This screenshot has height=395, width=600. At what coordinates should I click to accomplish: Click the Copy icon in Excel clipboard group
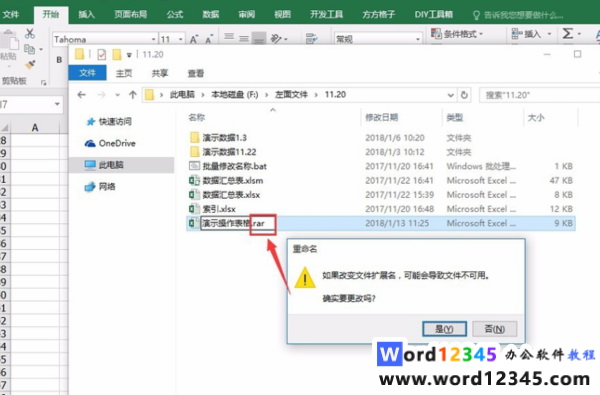click(29, 49)
